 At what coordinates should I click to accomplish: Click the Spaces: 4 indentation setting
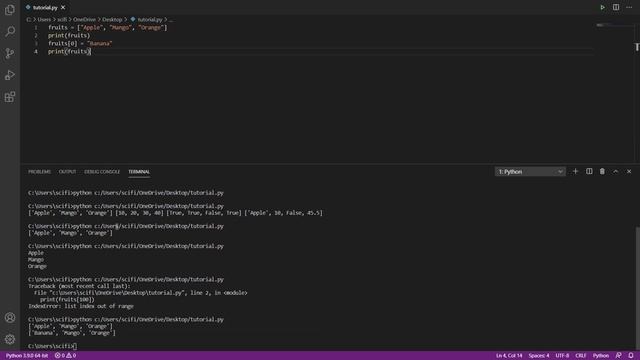click(x=539, y=356)
